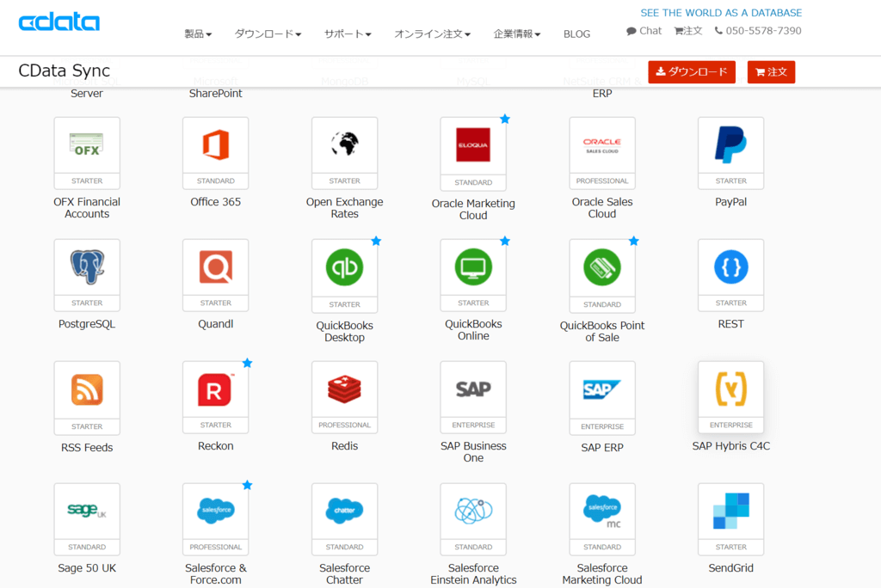Click PROFESSIONAL label under Redis icon
The height and width of the screenshot is (588, 881).
344,426
